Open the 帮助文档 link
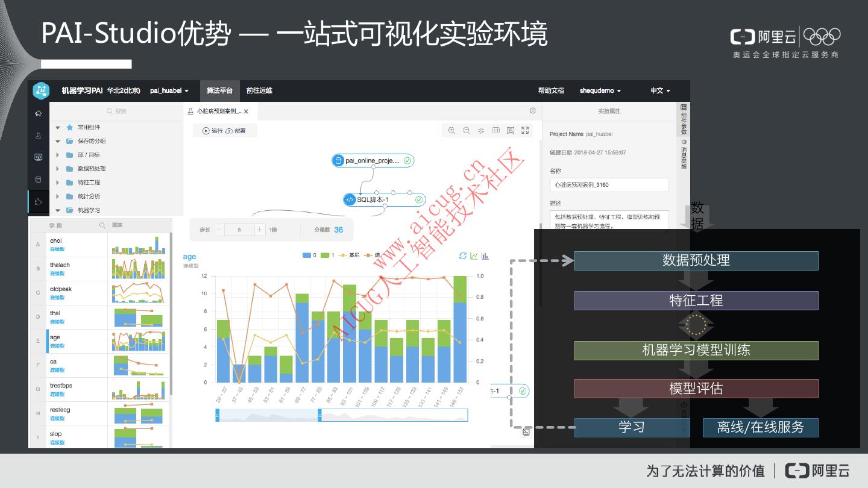 [551, 91]
